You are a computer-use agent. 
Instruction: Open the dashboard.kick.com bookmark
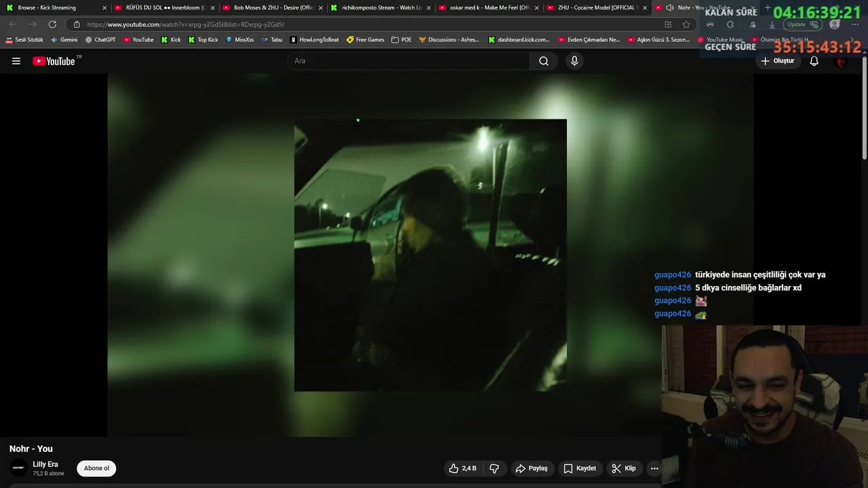tap(519, 40)
